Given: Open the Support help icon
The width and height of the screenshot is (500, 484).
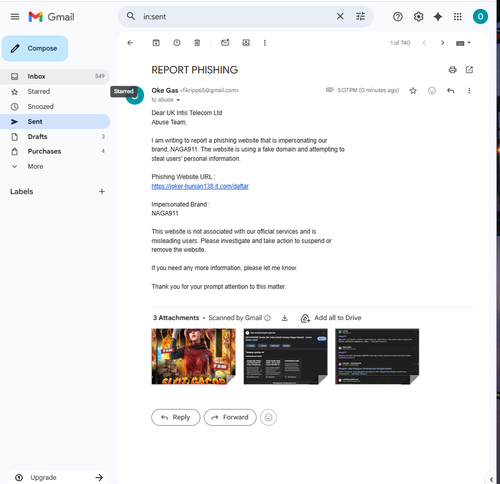Looking at the screenshot, I should pos(398,16).
